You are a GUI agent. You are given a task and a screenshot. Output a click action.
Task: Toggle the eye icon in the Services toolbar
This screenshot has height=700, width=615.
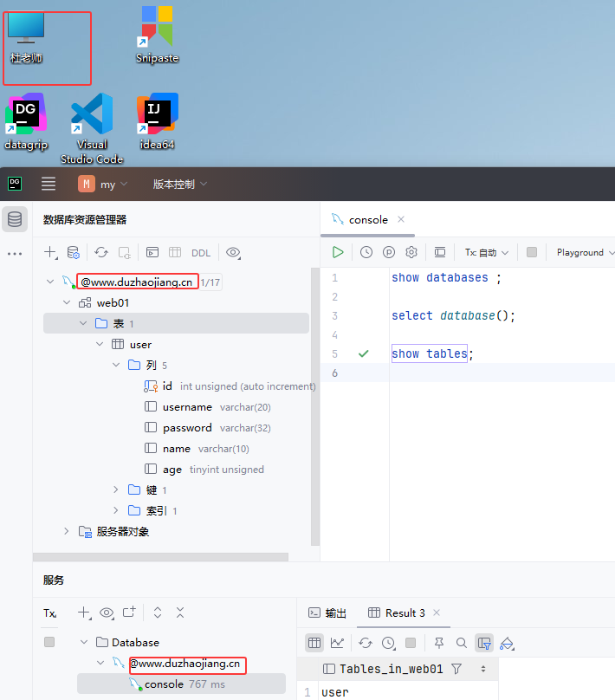click(107, 612)
